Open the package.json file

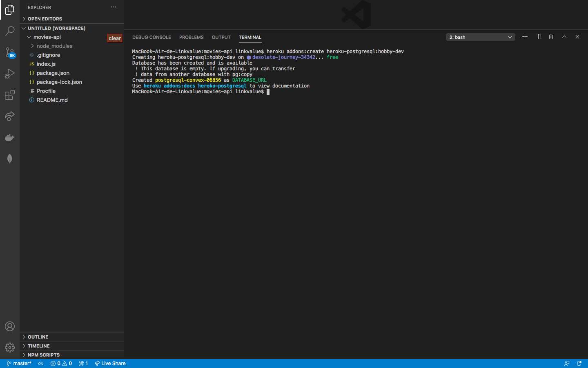click(x=72, y=73)
